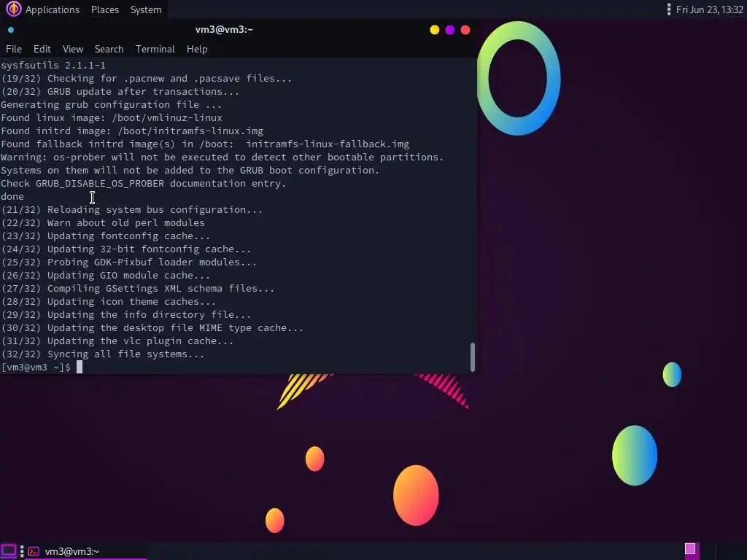This screenshot has width=747, height=560.
Task: Open the terminal View menu
Action: [x=73, y=49]
